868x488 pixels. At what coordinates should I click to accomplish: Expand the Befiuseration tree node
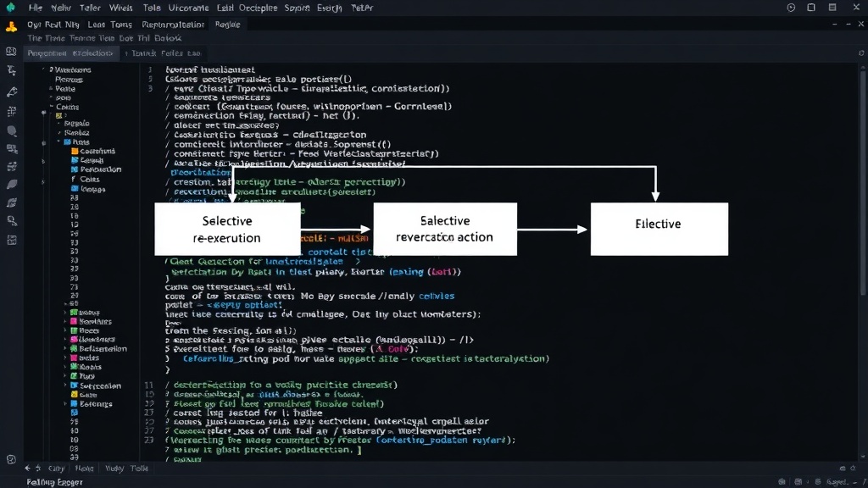tap(65, 348)
